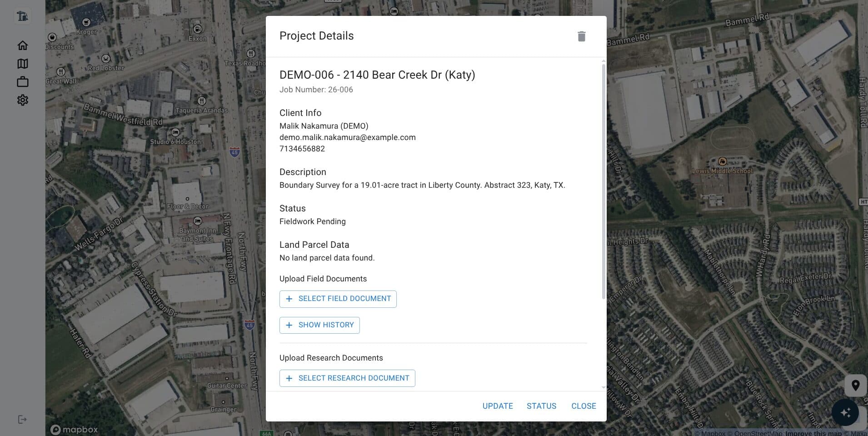Click the Grainger map label
The image size is (868, 436).
pos(223,409)
